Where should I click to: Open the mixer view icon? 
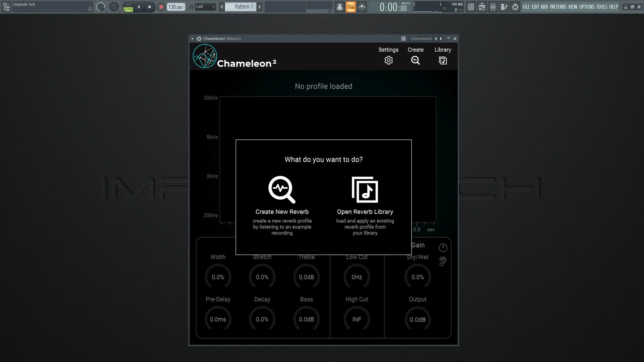(493, 7)
